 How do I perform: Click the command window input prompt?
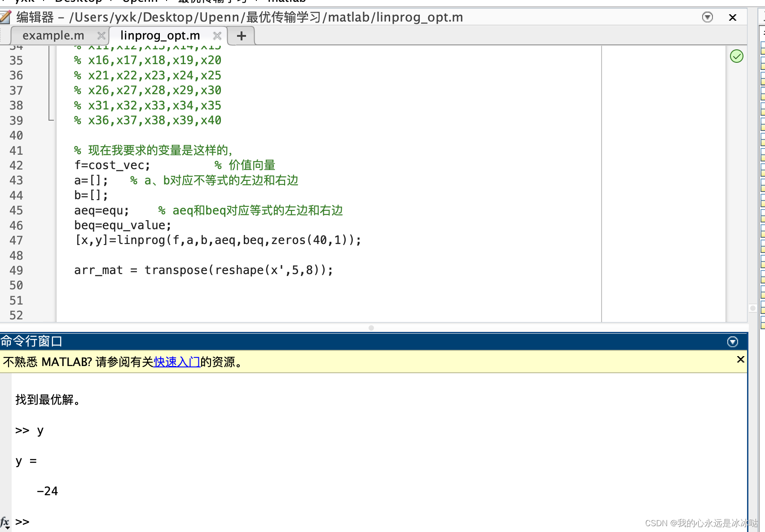(x=22, y=522)
